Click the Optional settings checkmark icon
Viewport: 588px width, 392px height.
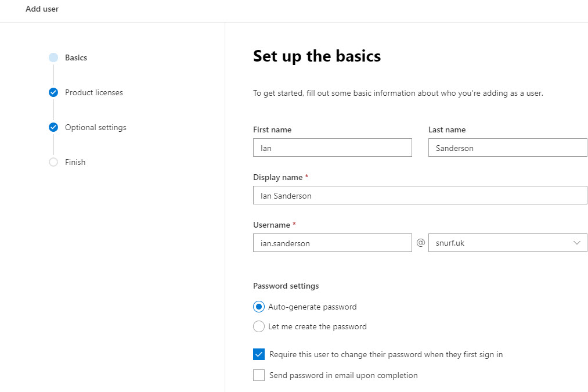click(53, 127)
